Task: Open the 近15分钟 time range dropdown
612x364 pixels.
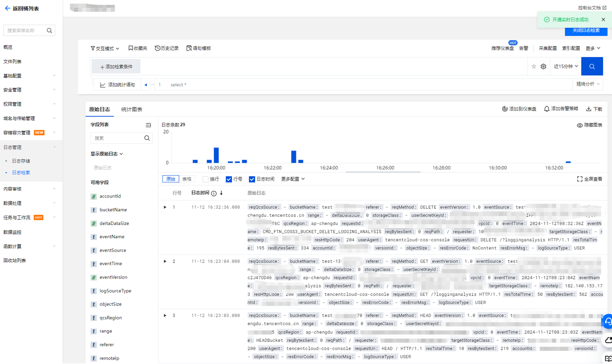Action: [x=566, y=66]
